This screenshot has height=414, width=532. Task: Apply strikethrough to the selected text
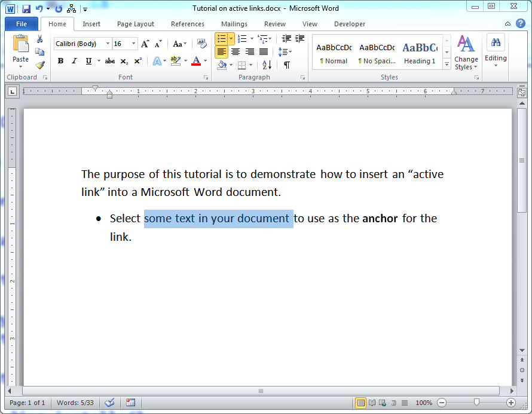pos(109,61)
